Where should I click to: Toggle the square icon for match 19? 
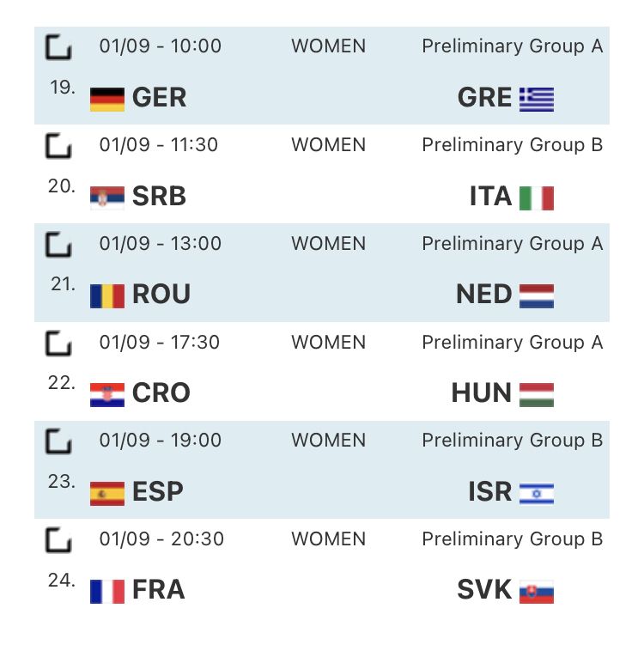coord(58,47)
